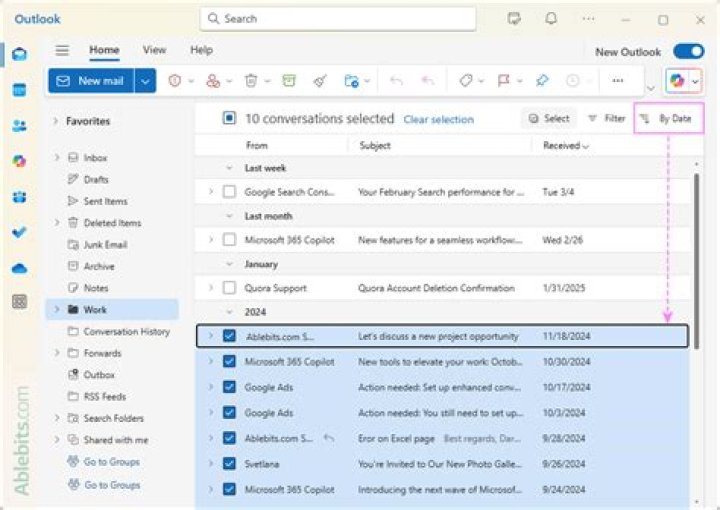Collapse the January group
This screenshot has height=510, width=720.
(229, 264)
